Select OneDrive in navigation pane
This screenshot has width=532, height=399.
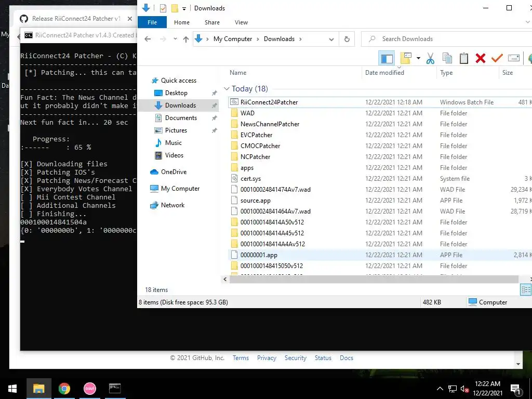(174, 172)
